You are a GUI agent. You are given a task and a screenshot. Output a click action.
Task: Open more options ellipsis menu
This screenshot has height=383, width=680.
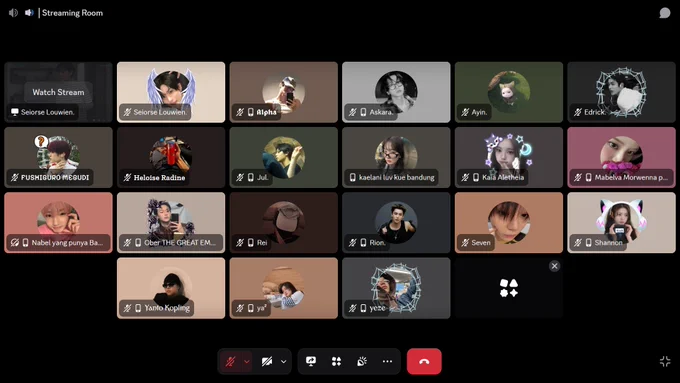pyautogui.click(x=387, y=361)
